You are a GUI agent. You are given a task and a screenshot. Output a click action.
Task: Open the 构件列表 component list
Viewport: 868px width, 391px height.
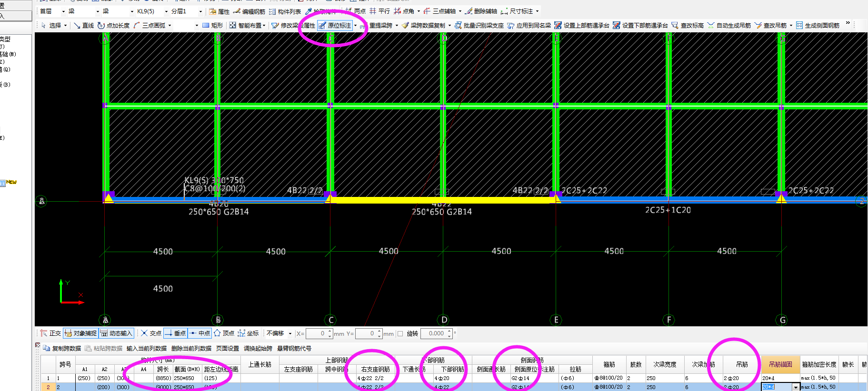coord(285,11)
